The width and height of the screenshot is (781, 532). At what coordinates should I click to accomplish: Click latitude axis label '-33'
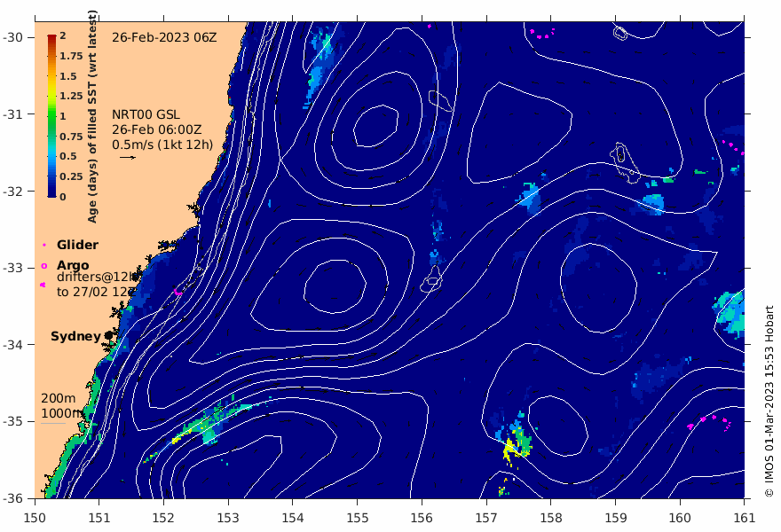click(x=12, y=268)
